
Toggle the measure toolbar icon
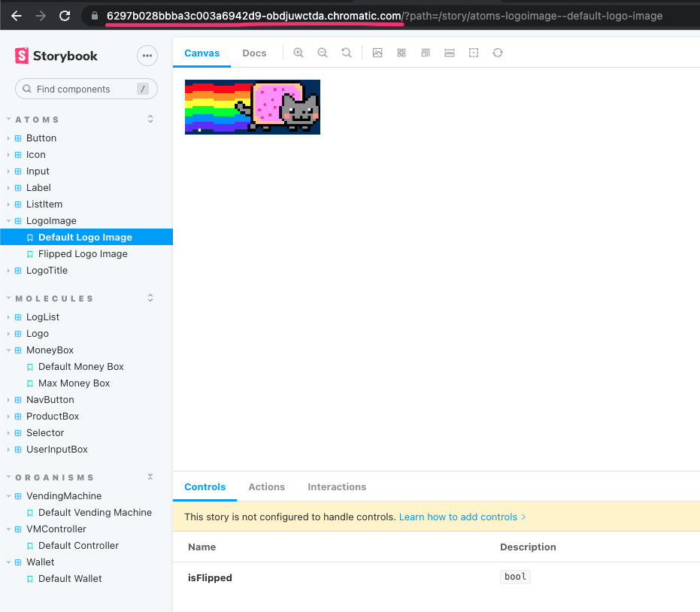coord(450,53)
